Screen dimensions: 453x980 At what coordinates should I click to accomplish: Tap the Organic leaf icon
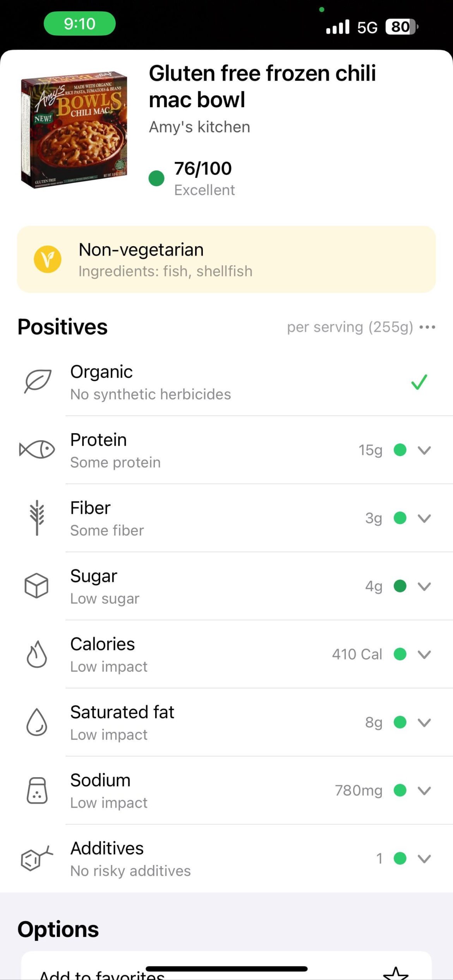[x=38, y=381]
